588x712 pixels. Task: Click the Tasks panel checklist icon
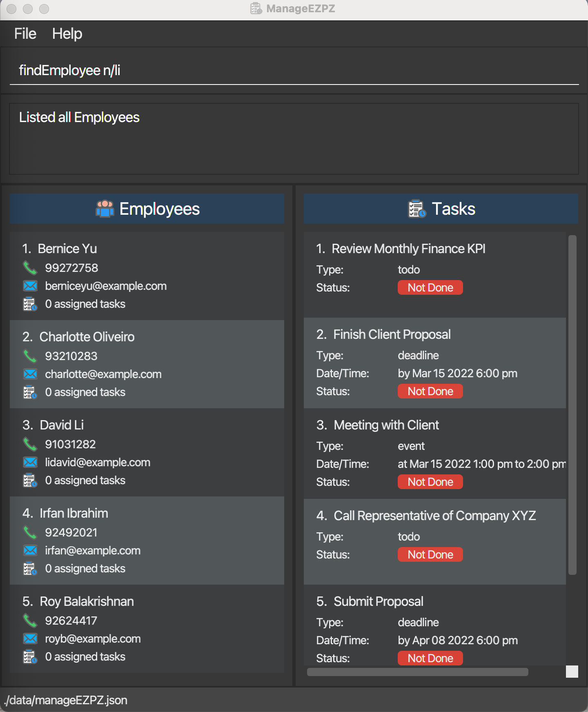417,209
